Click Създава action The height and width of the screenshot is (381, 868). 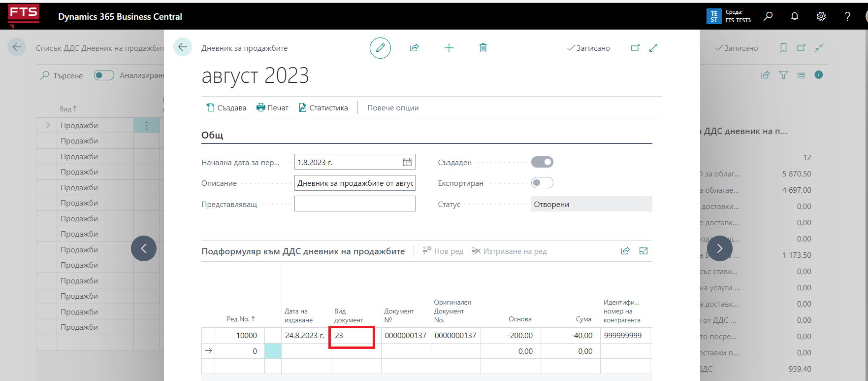(x=226, y=107)
